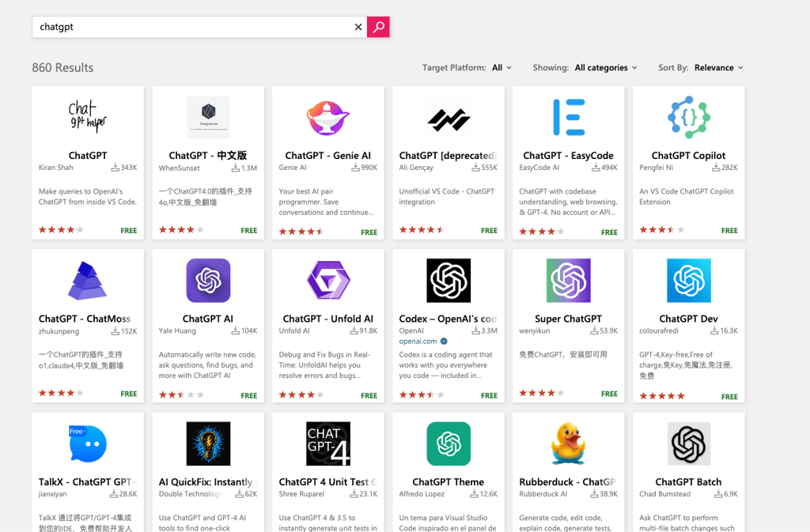
Task: Open the Chat gpt helper handwritten icon
Action: (x=88, y=117)
